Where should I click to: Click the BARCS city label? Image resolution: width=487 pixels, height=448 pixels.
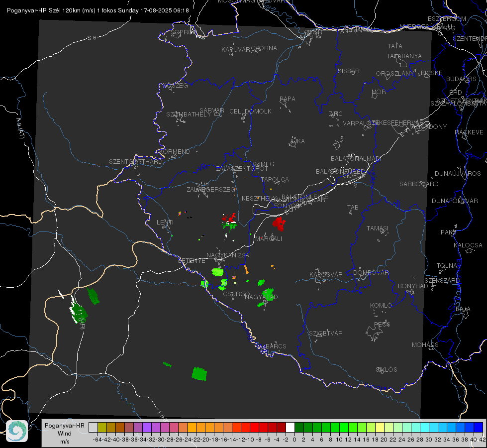pos(276,346)
